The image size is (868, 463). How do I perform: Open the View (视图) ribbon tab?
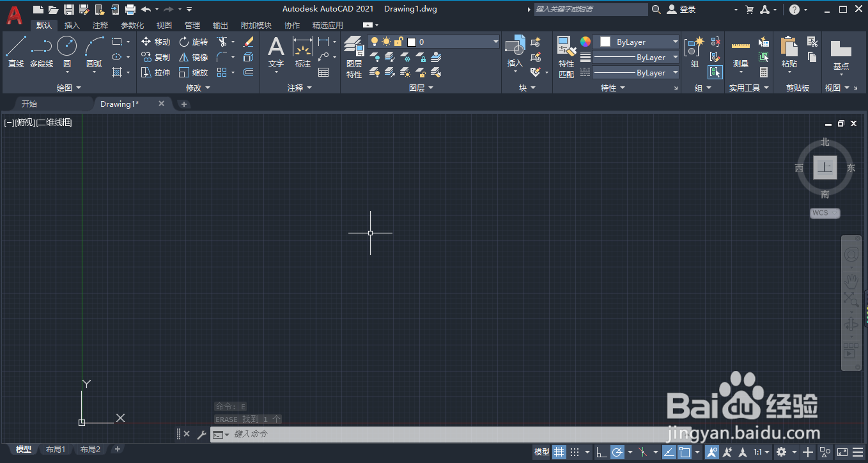(x=164, y=25)
